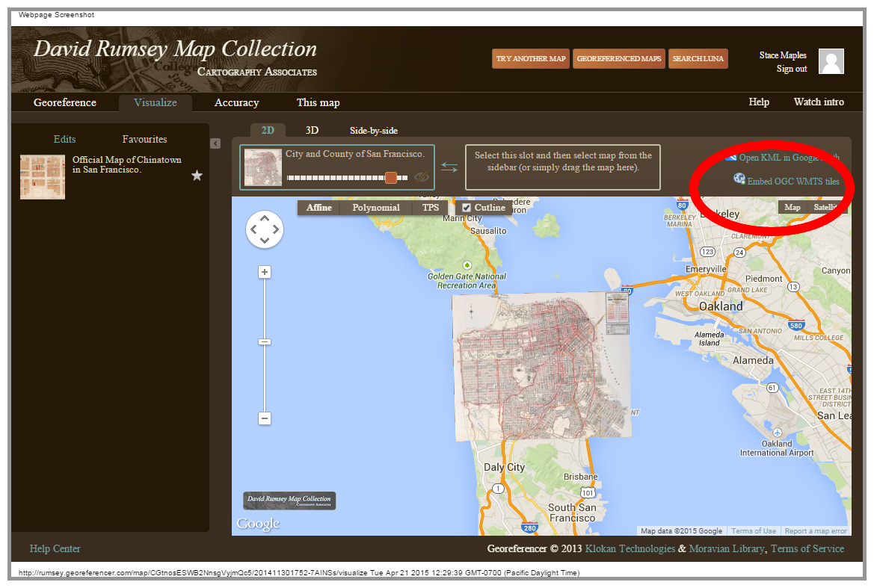
Task: Show the Favourites list in the sidebar
Action: pos(144,139)
